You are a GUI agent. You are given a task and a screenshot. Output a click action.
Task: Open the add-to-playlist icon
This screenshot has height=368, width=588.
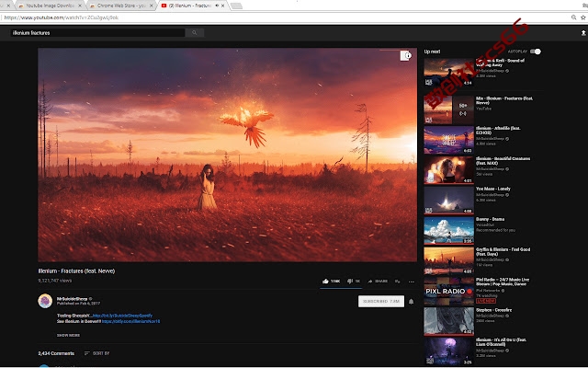(397, 282)
